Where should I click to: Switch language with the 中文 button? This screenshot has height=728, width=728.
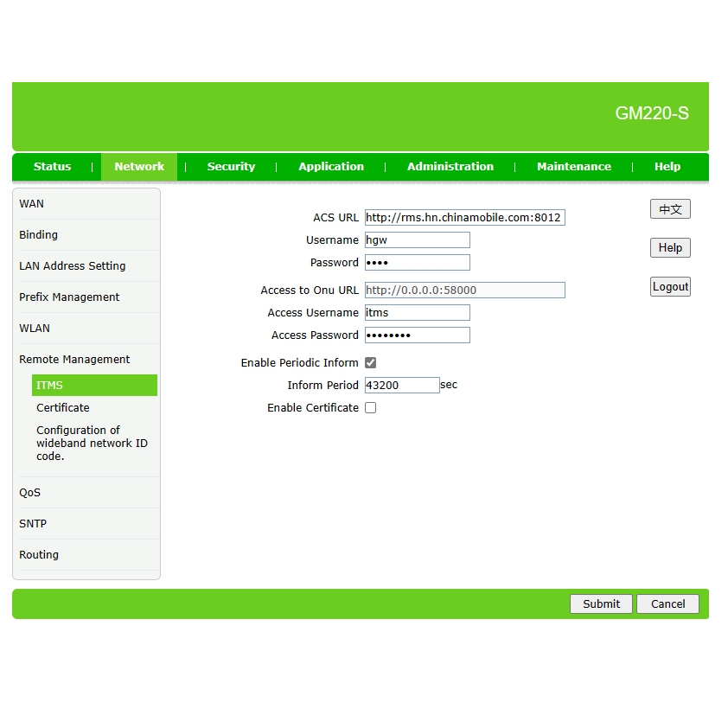[x=670, y=209]
